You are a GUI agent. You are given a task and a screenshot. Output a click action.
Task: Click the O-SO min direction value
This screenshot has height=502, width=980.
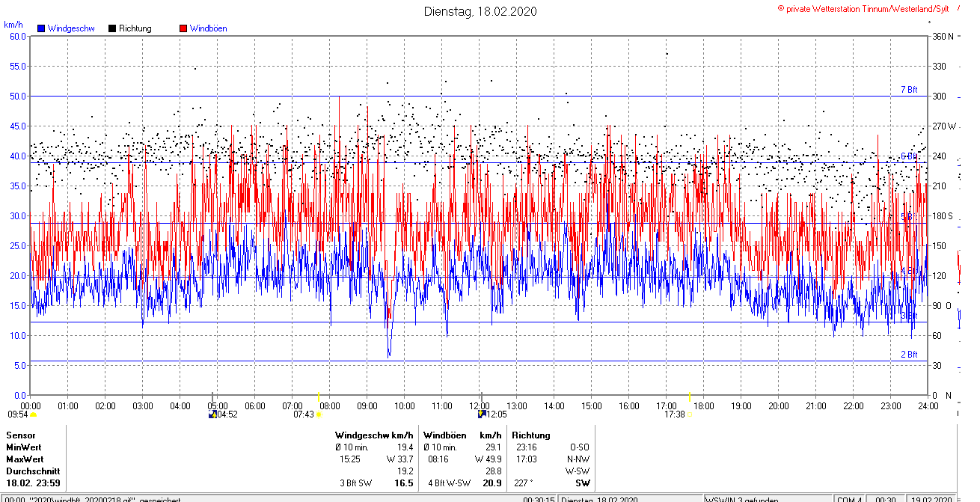click(x=580, y=447)
